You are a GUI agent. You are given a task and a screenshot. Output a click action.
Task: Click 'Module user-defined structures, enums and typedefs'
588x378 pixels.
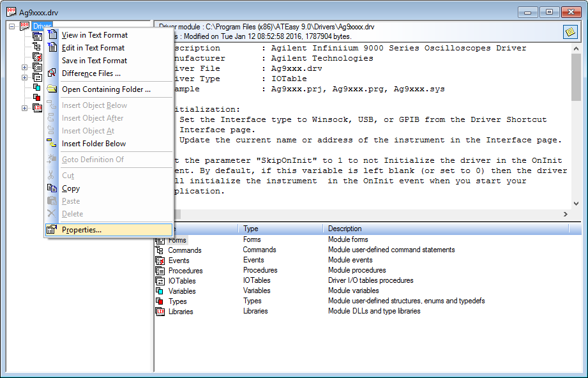tap(407, 301)
